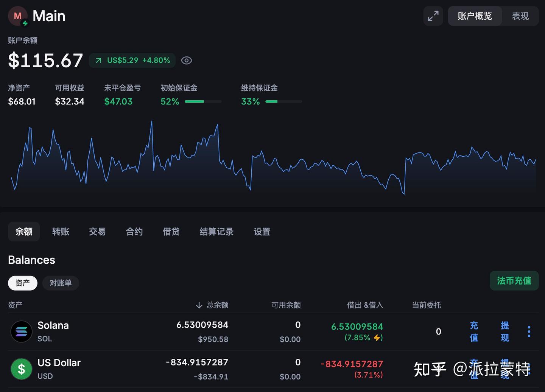Image resolution: width=545 pixels, height=392 pixels.
Task: Open the fullscreen expand control near 账户概览
Action: coord(433,16)
